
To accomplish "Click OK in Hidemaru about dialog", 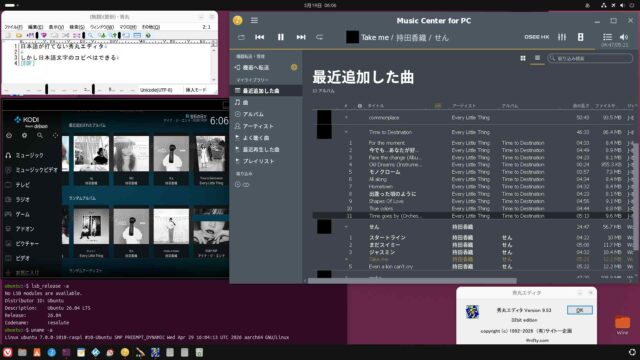I will (580, 310).
